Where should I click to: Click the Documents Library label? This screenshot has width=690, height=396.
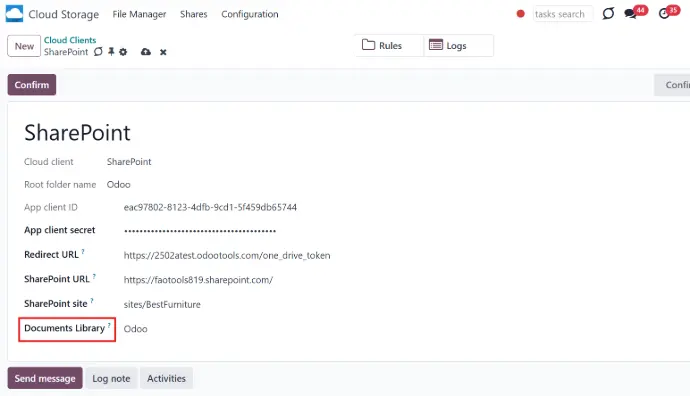pyautogui.click(x=65, y=328)
